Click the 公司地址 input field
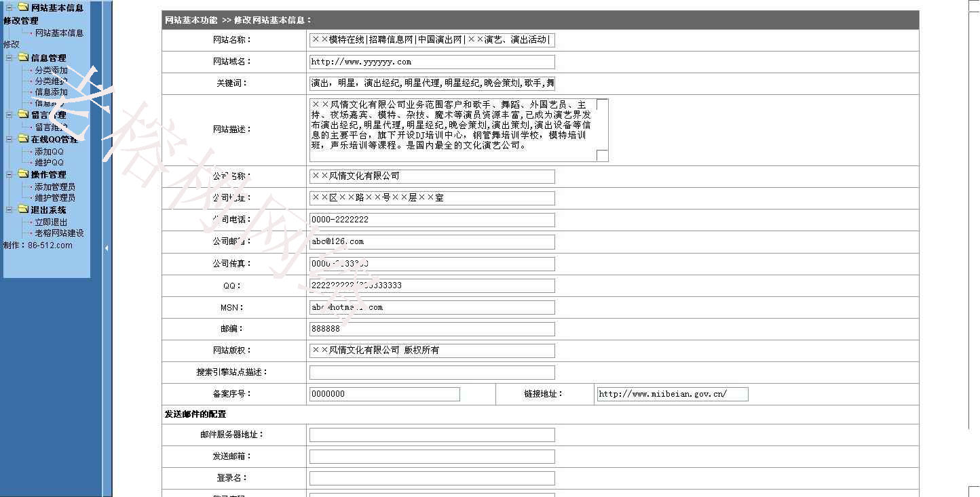The width and height of the screenshot is (980, 497). (x=432, y=198)
